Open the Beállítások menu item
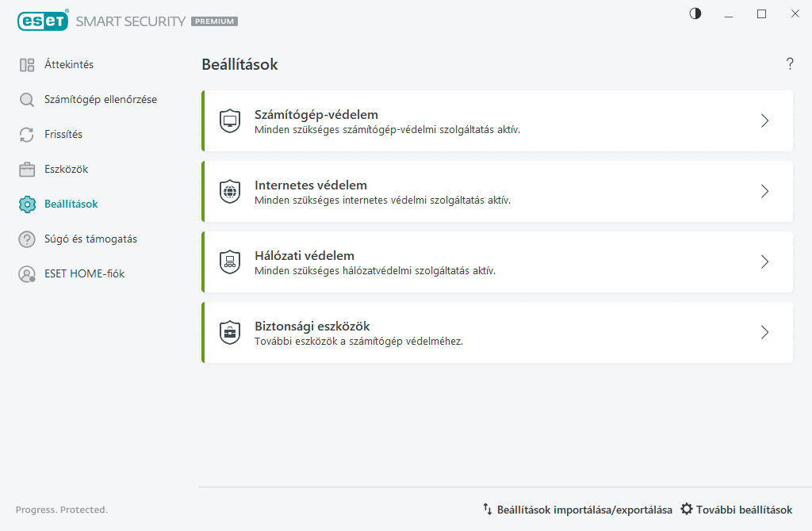Screen dimensions: 812x531 pyautogui.click(x=71, y=204)
